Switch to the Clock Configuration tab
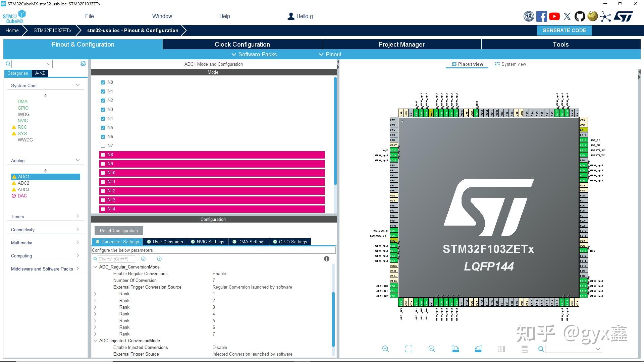This screenshot has height=362, width=644. point(242,44)
